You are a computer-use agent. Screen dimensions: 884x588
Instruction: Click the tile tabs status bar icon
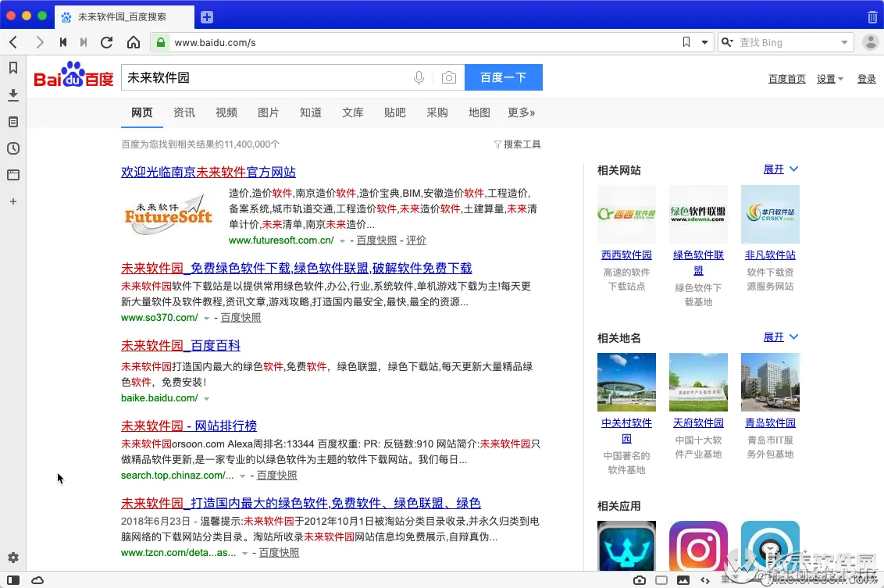[x=661, y=580]
